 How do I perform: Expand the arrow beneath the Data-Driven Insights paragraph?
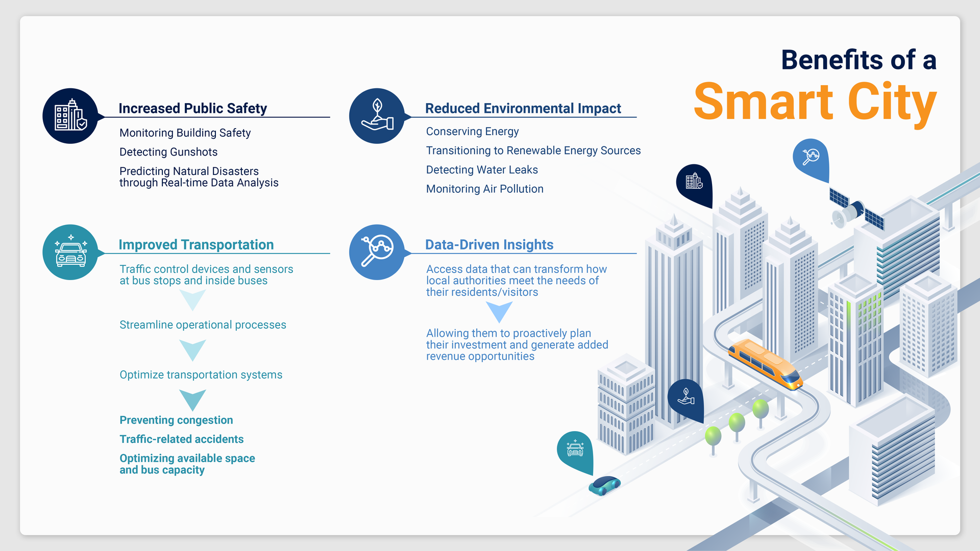[x=499, y=311]
